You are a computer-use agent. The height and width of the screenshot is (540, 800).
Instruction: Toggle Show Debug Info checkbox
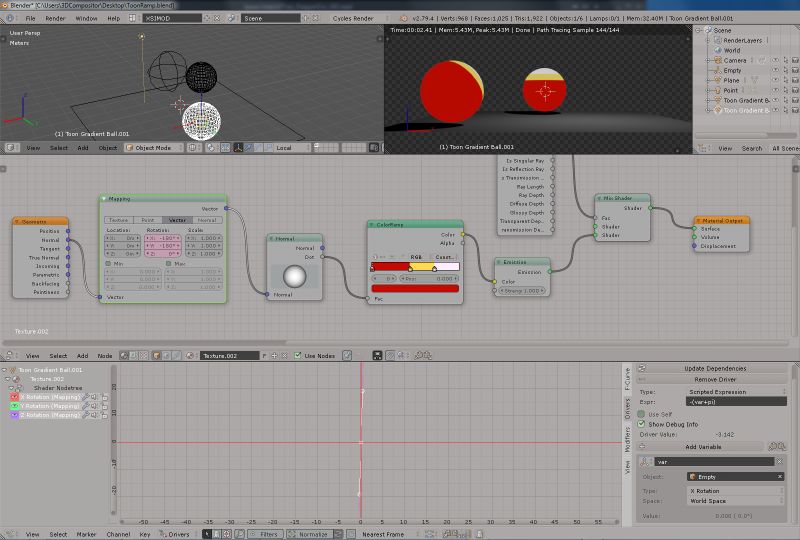641,424
